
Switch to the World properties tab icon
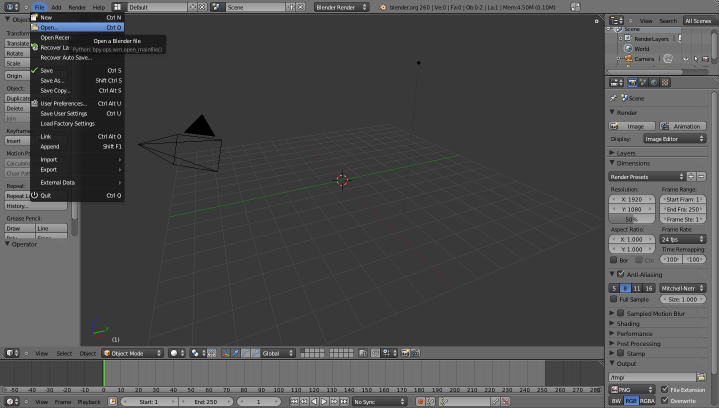(654, 83)
